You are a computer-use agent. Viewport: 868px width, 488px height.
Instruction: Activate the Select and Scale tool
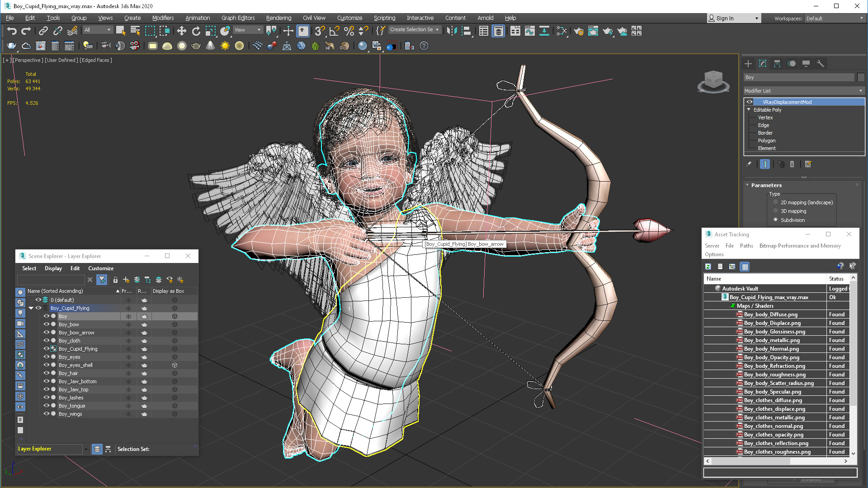coord(210,31)
